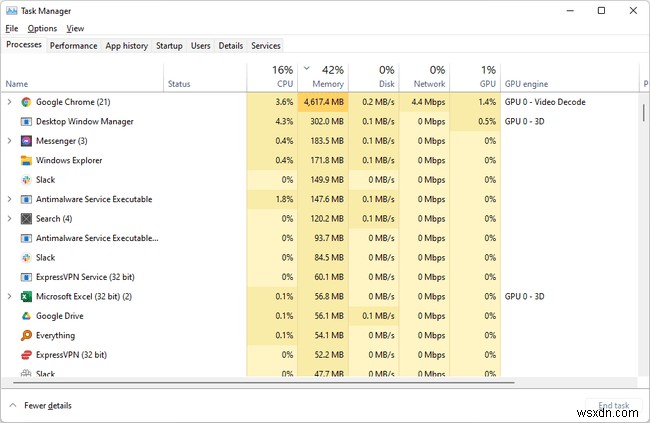This screenshot has height=423, width=650.
Task: Select the Google Drive icon
Action: click(x=26, y=316)
